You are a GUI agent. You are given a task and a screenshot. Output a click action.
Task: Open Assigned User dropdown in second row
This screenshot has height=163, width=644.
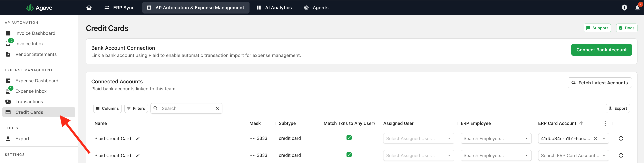point(419,155)
